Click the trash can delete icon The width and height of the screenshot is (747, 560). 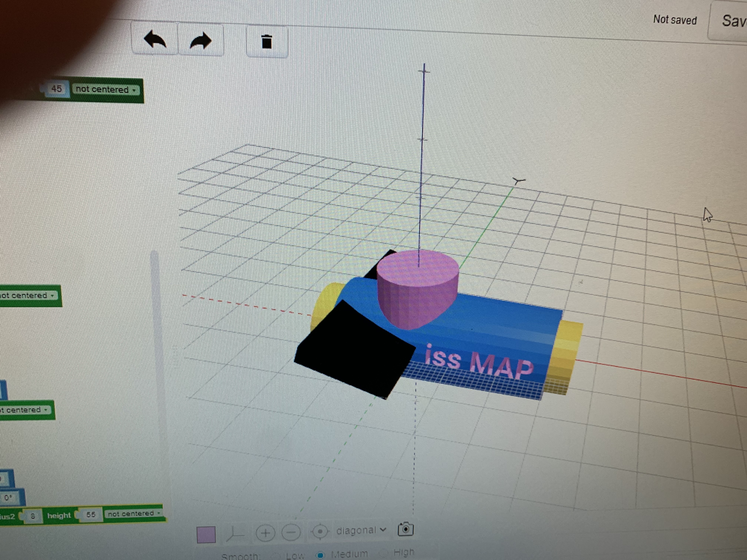(x=267, y=42)
